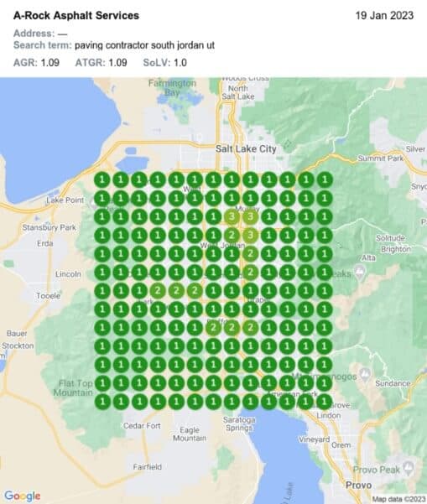Click the Lindon map label
This screenshot has height=504, width=427.
(x=328, y=415)
